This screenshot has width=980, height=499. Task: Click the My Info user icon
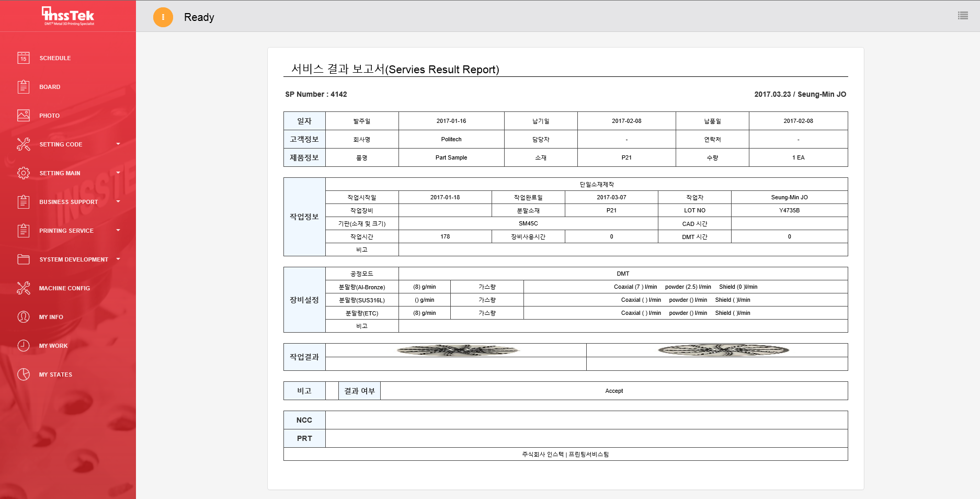point(24,317)
